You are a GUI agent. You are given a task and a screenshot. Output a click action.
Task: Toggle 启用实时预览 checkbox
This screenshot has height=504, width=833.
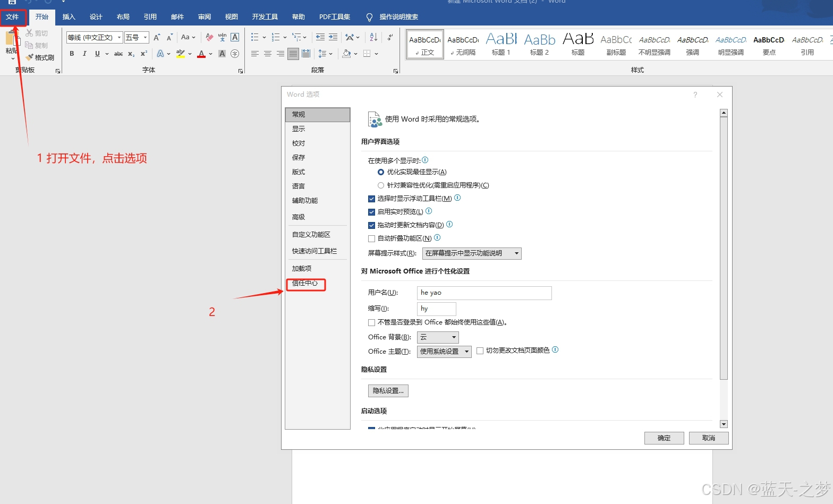click(x=371, y=212)
